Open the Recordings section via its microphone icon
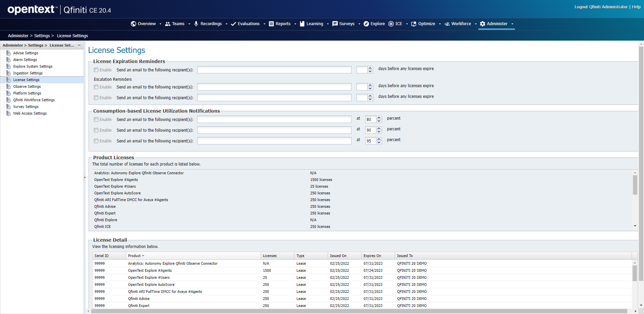Image resolution: width=644 pixels, height=314 pixels. pyautogui.click(x=196, y=24)
